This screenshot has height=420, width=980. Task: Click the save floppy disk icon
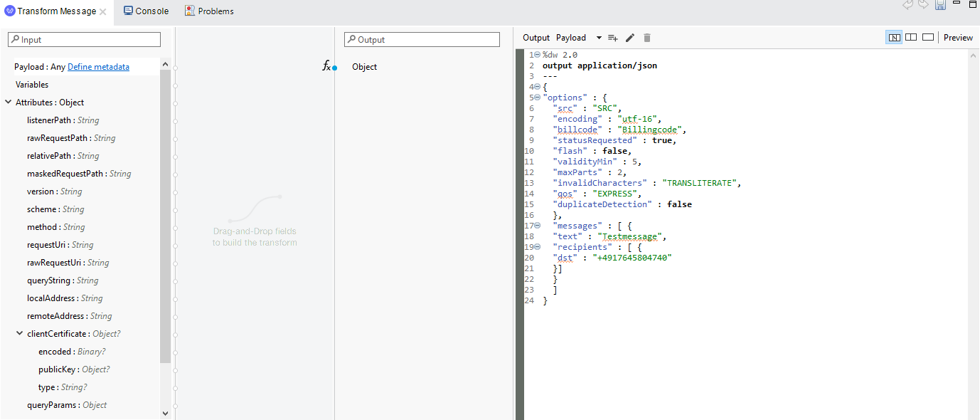[940, 5]
